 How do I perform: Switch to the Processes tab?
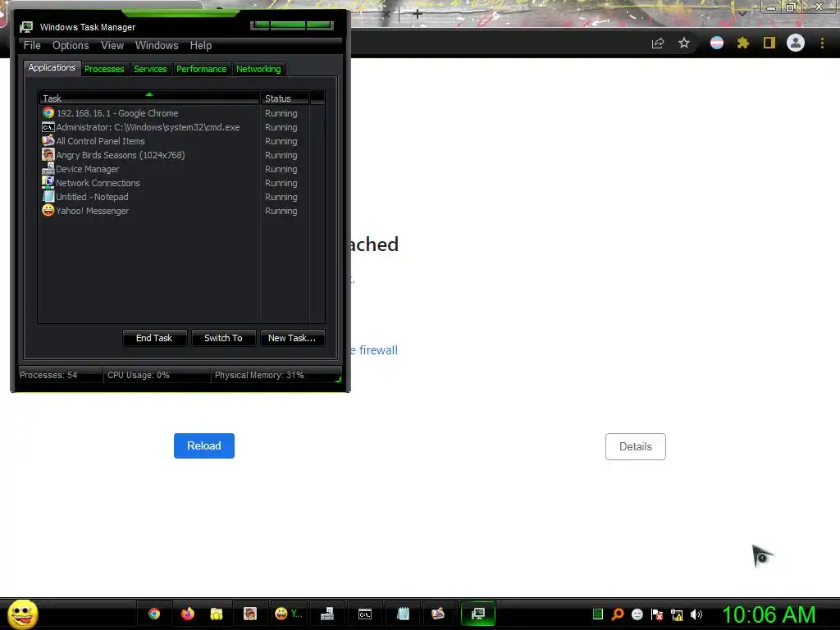click(x=104, y=69)
